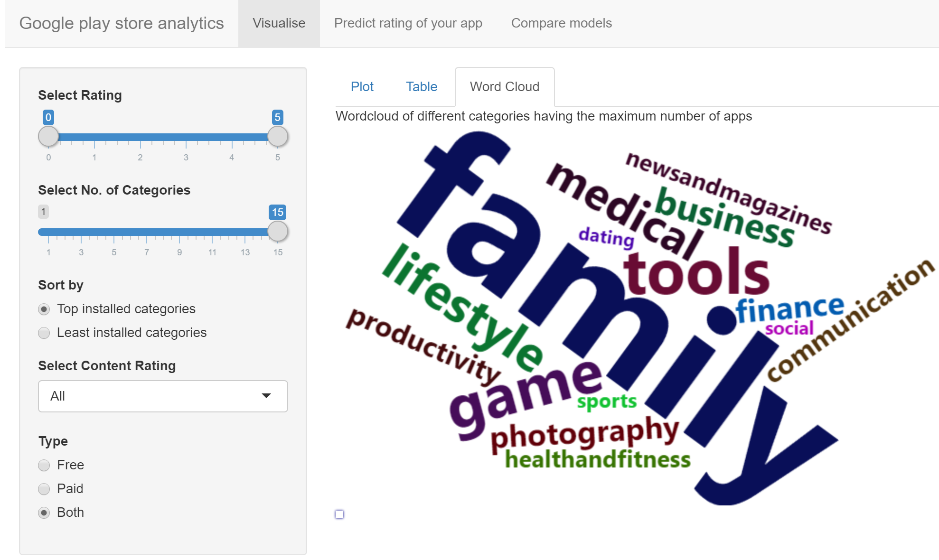Select the Word Cloud tab
The height and width of the screenshot is (560, 939).
click(x=504, y=86)
